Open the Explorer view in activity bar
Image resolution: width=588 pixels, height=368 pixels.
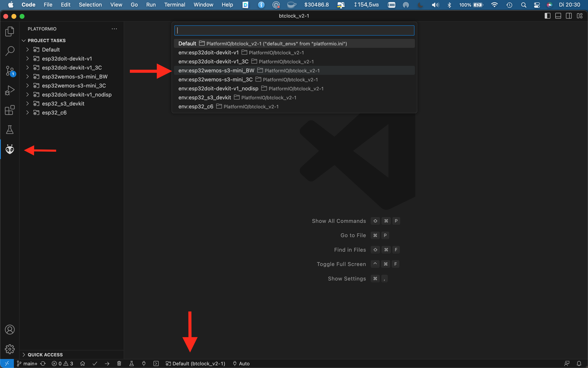[10, 31]
